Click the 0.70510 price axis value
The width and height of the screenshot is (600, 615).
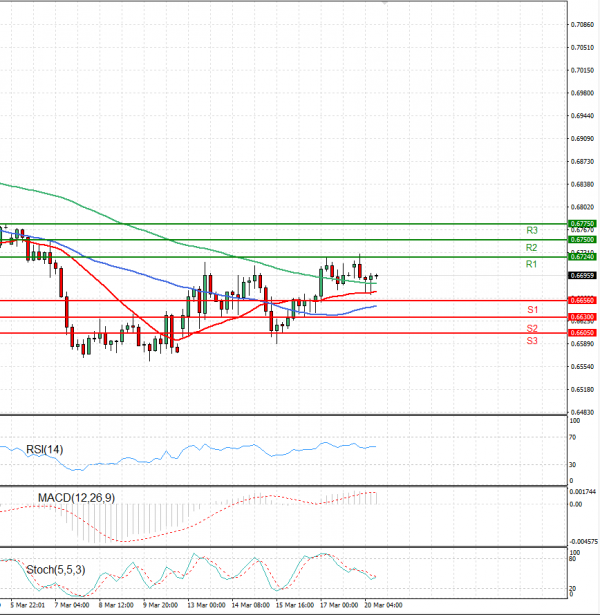coord(582,47)
